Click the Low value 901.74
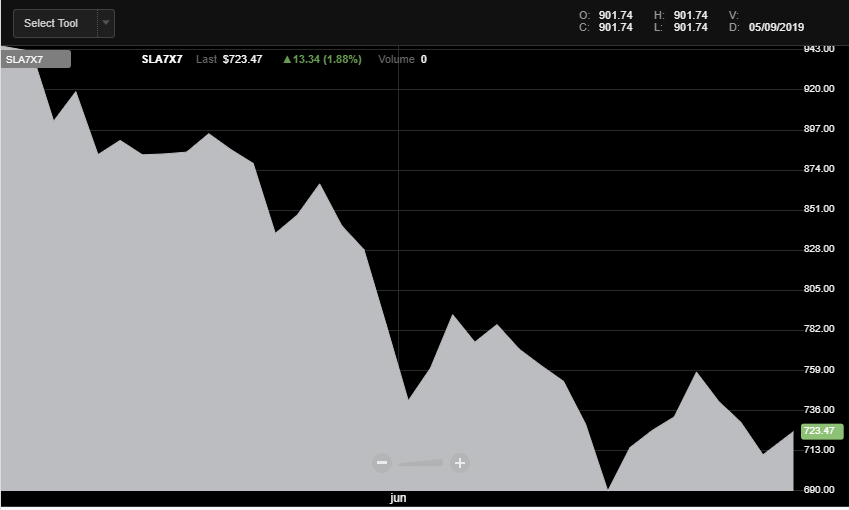The height and width of the screenshot is (510, 849). pyautogui.click(x=690, y=27)
